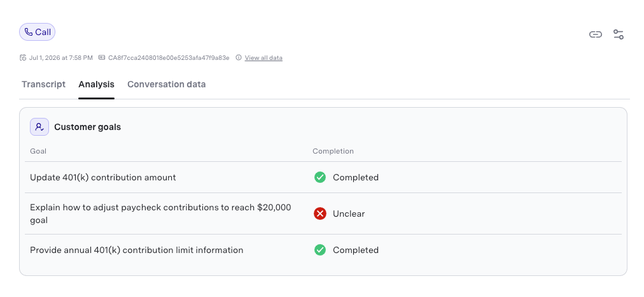Select the adjust paycheck contributions $20,000 goal
Viewport: 644px width, 297px height.
[160, 214]
